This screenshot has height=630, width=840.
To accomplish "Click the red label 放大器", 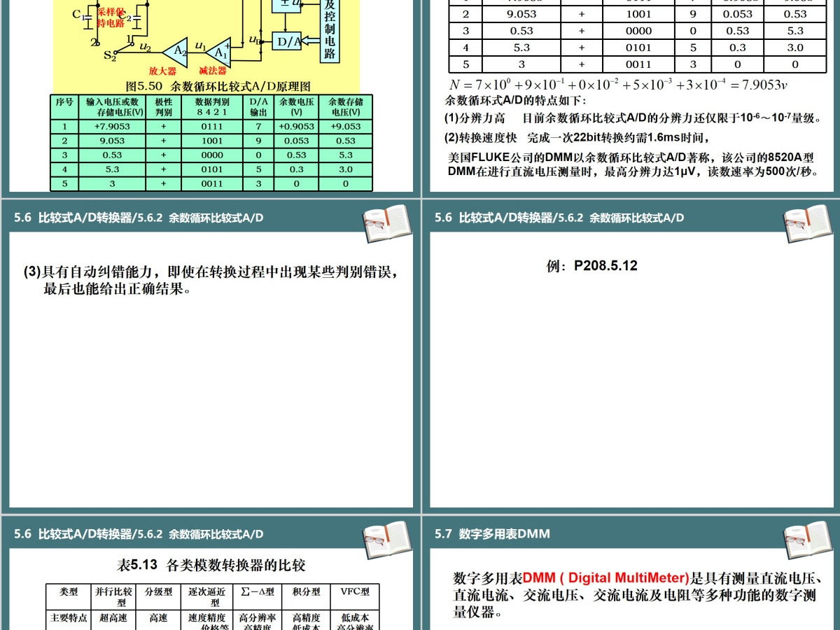I will 162,71.
